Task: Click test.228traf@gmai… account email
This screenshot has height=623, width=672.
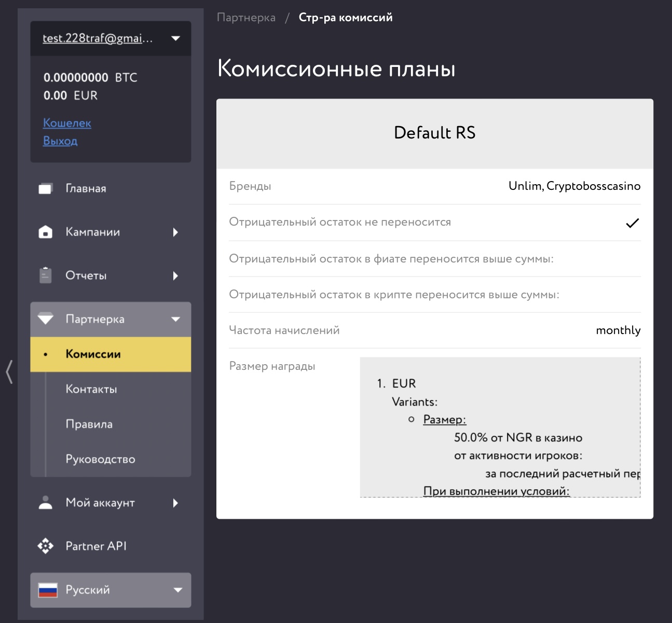Action: point(98,38)
